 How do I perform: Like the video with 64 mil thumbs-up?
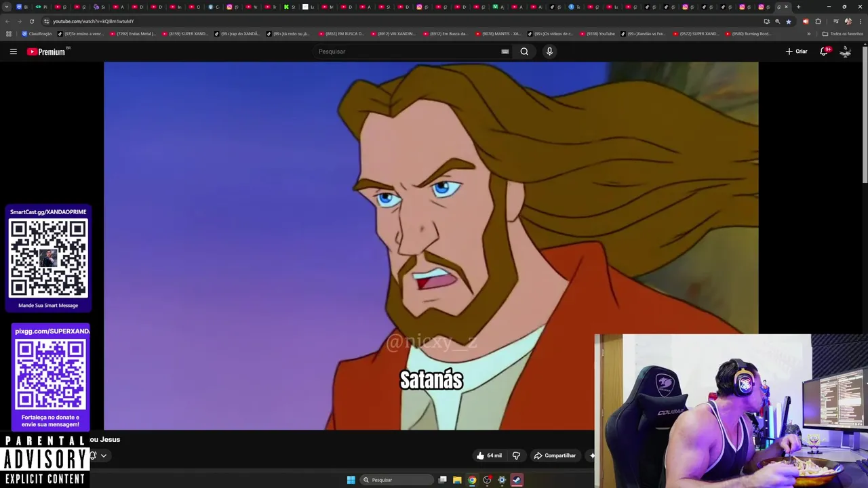pyautogui.click(x=489, y=455)
